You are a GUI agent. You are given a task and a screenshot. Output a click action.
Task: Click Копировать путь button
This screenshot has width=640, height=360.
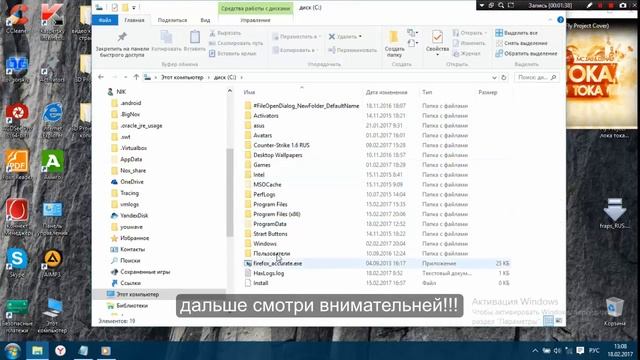click(236, 43)
